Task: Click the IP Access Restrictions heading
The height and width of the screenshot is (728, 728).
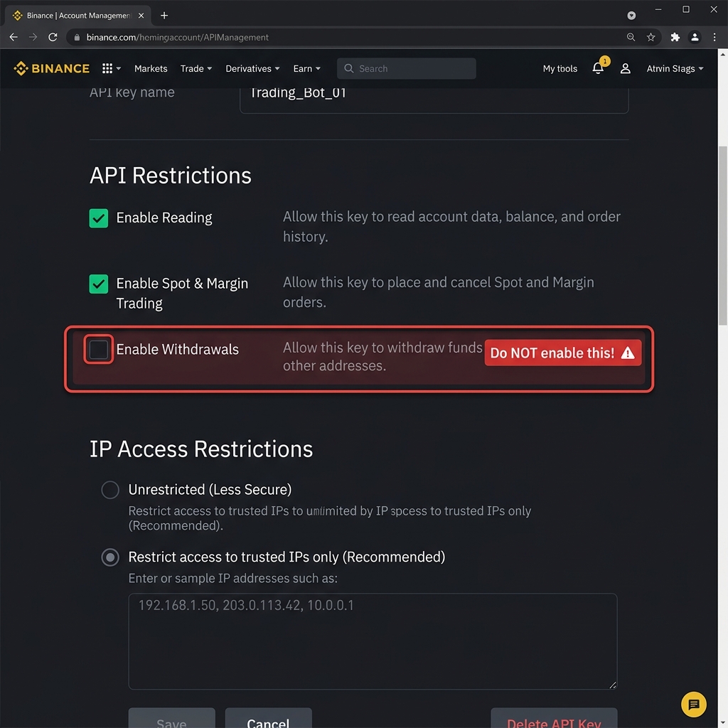Action: click(201, 449)
